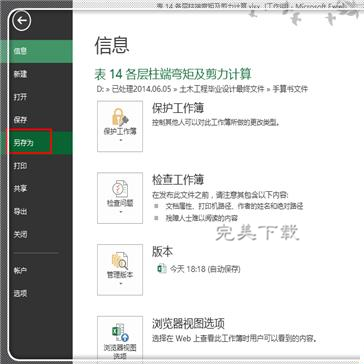Click the back arrow to leave backstage
The image size is (364, 364).
[22, 21]
